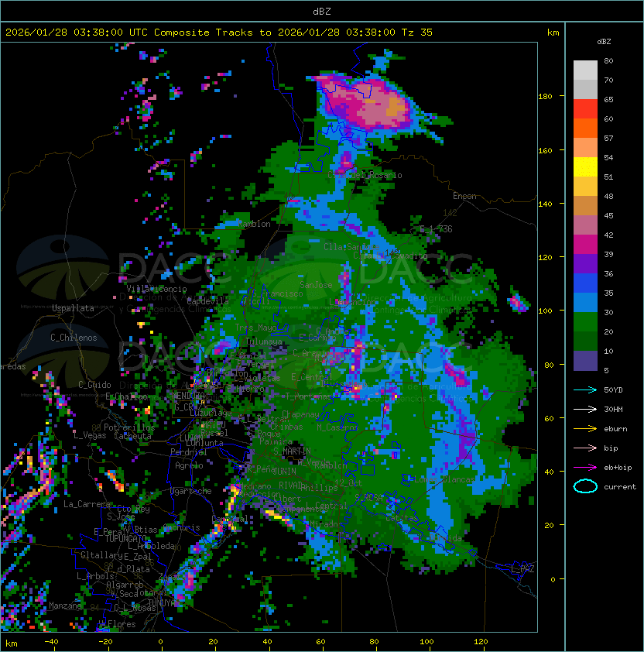Click the 'TUPUNGATO' map label
Image resolution: width=644 pixels, height=652 pixels.
pyautogui.click(x=126, y=538)
